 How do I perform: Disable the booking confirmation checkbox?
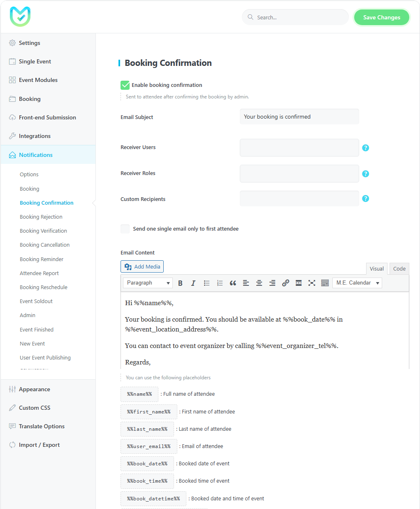pos(125,85)
